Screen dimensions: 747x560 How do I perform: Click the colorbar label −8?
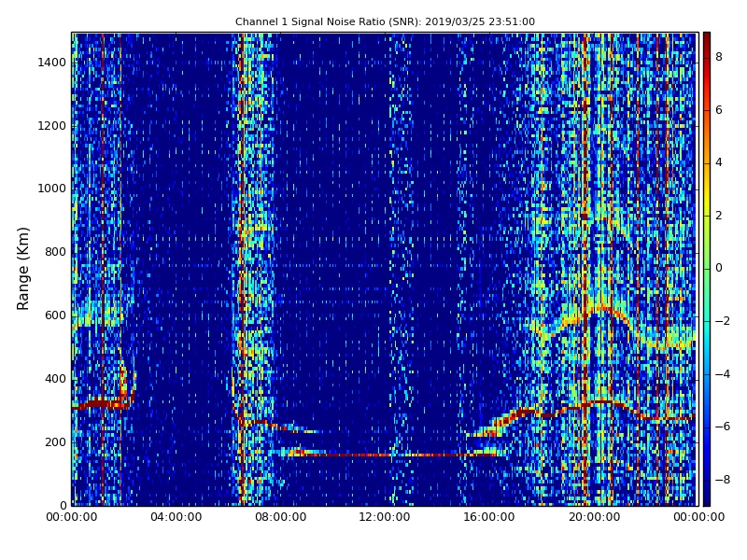click(723, 480)
